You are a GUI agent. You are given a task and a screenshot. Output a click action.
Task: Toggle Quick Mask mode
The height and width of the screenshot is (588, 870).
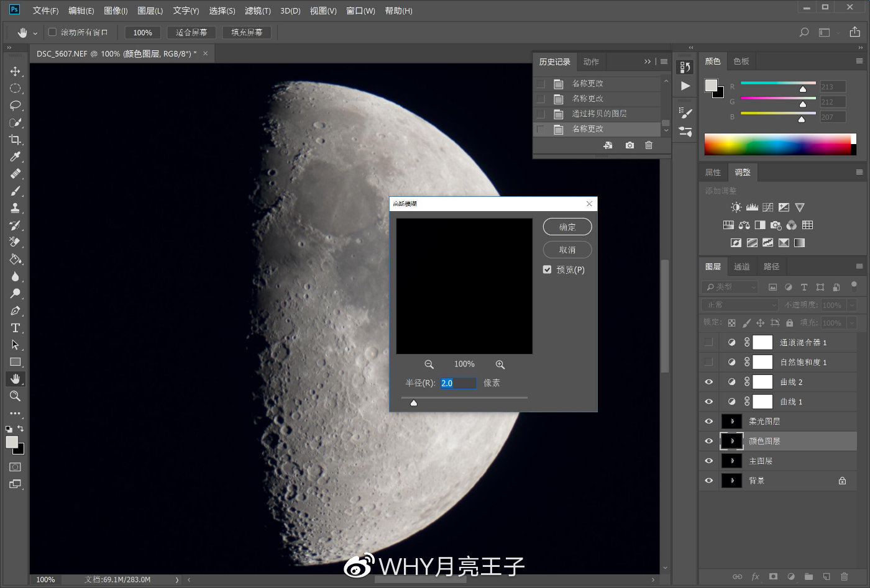[x=15, y=467]
